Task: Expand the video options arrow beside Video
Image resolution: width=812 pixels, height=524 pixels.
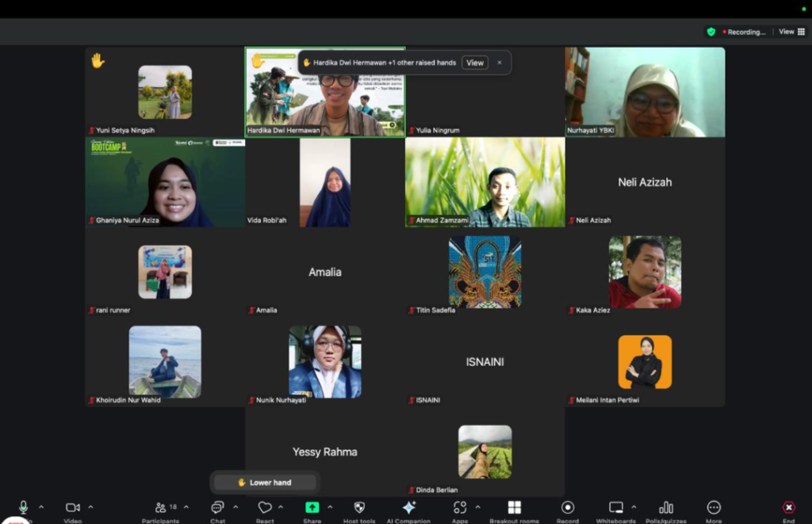Action: [x=90, y=507]
